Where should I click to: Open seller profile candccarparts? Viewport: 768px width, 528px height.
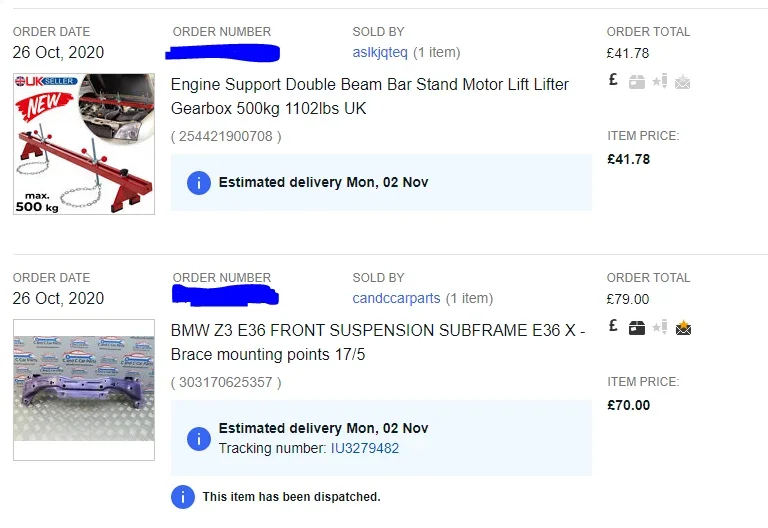pyautogui.click(x=396, y=298)
